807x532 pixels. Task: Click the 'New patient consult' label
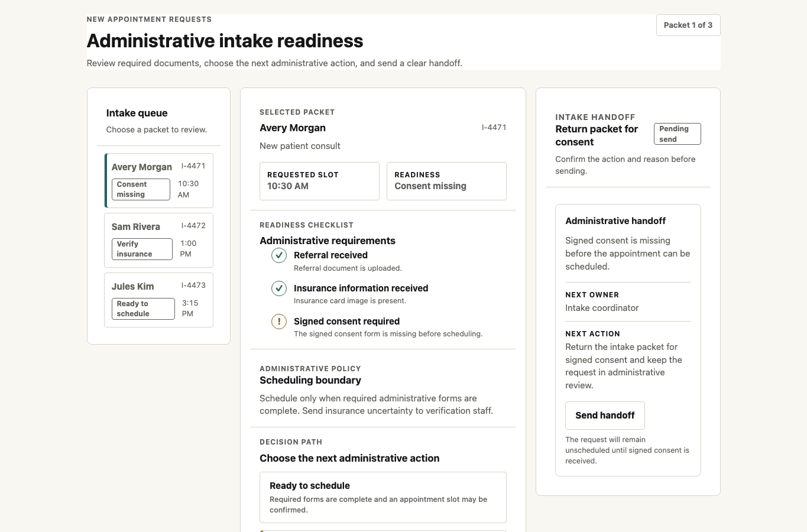pos(300,146)
